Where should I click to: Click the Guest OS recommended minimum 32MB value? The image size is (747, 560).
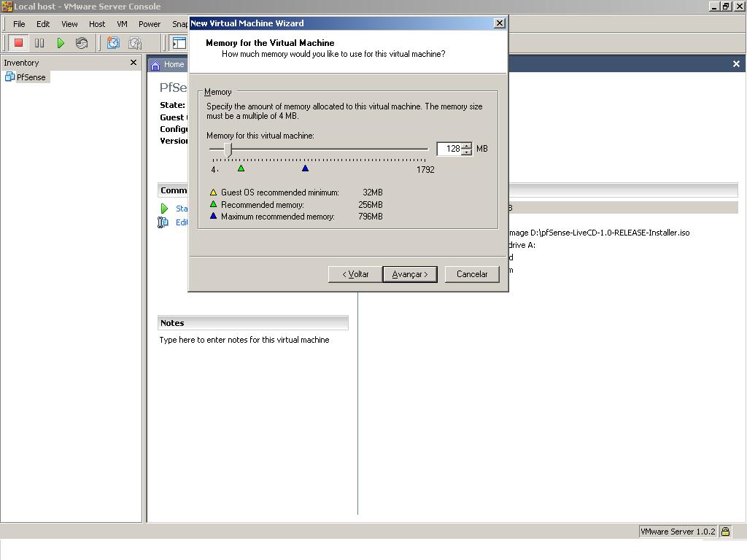click(373, 192)
